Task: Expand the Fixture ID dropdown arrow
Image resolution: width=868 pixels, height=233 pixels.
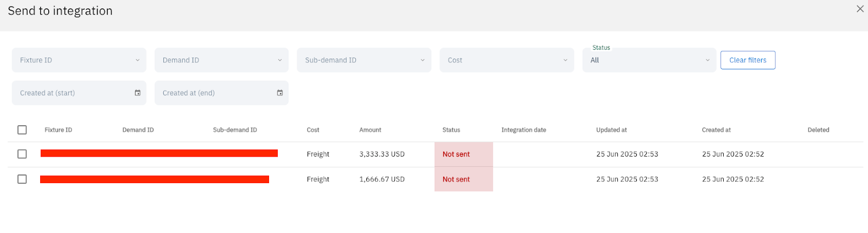Action: coord(137,60)
